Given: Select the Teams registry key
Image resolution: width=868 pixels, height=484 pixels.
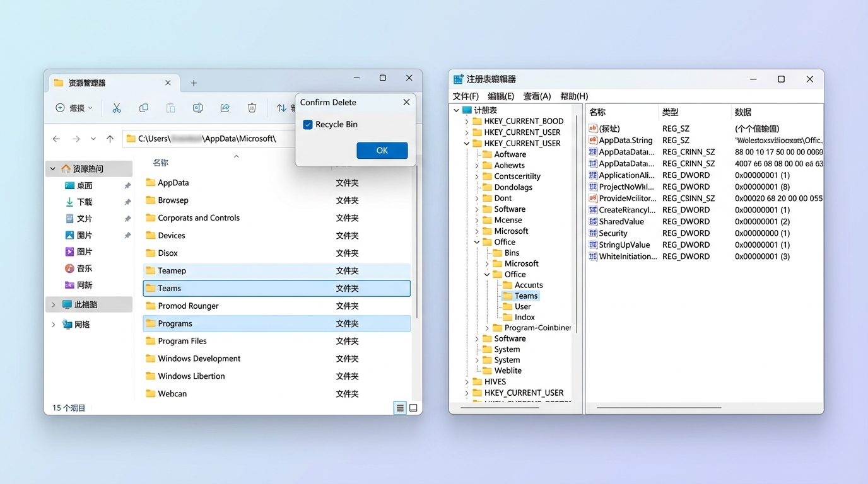Looking at the screenshot, I should click(525, 296).
